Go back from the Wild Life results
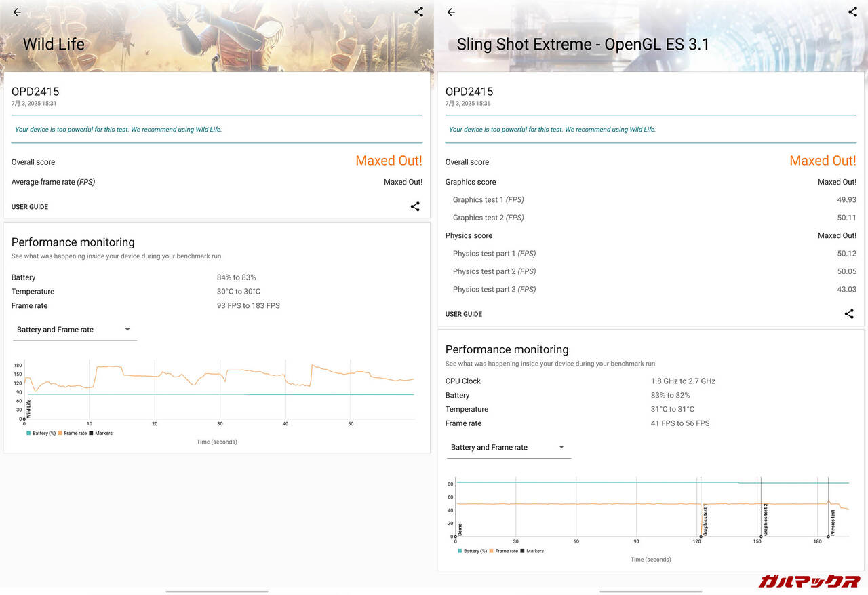868x595 pixels. coord(17,12)
